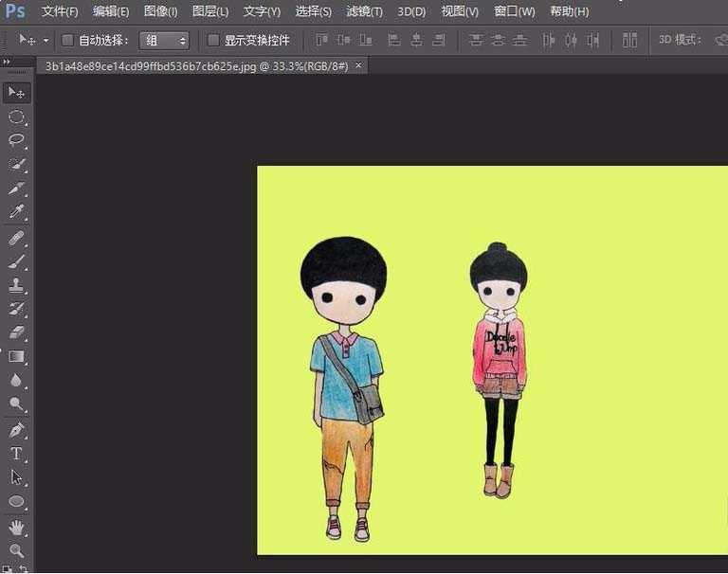The height and width of the screenshot is (574, 728).
Task: Enable the 自动选择 checkbox
Action: (67, 41)
